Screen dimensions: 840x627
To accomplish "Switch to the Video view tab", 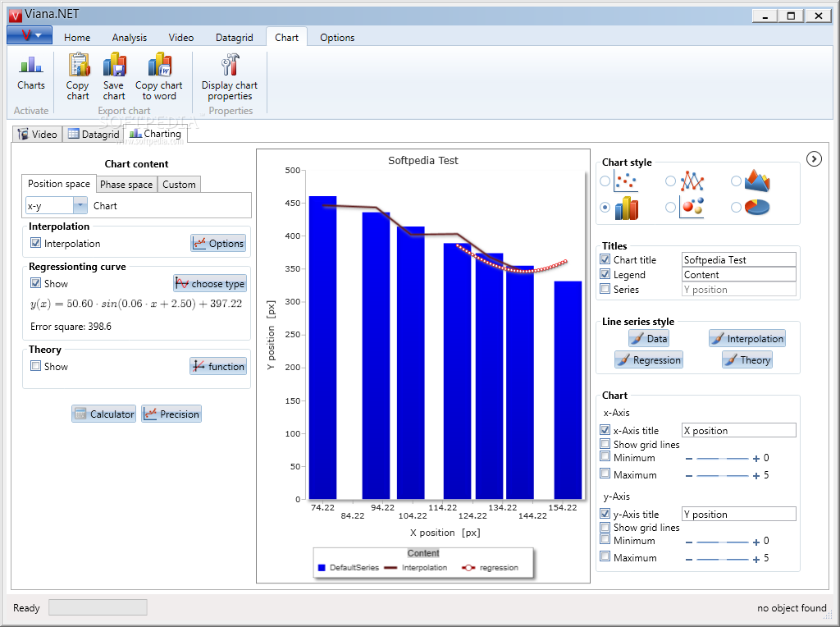I will pos(37,134).
